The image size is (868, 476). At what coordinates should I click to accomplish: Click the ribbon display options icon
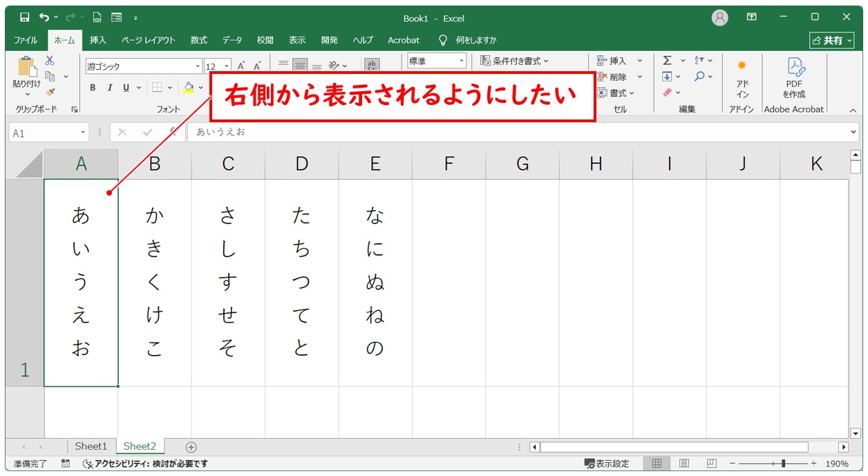752,17
